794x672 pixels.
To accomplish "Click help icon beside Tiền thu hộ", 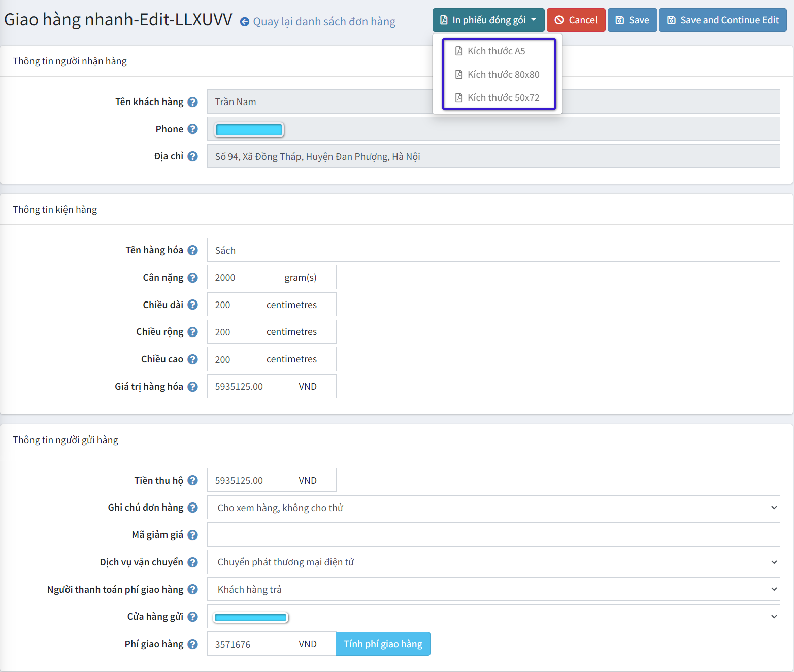I will [192, 480].
